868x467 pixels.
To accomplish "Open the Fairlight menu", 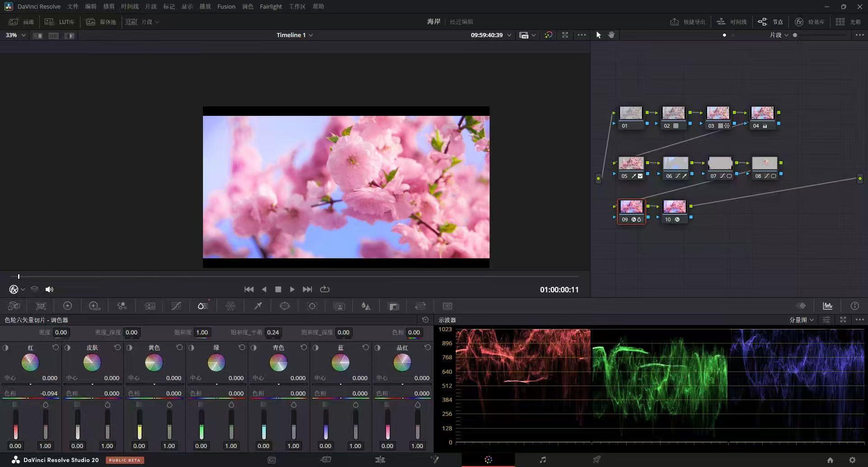I will 271,6.
